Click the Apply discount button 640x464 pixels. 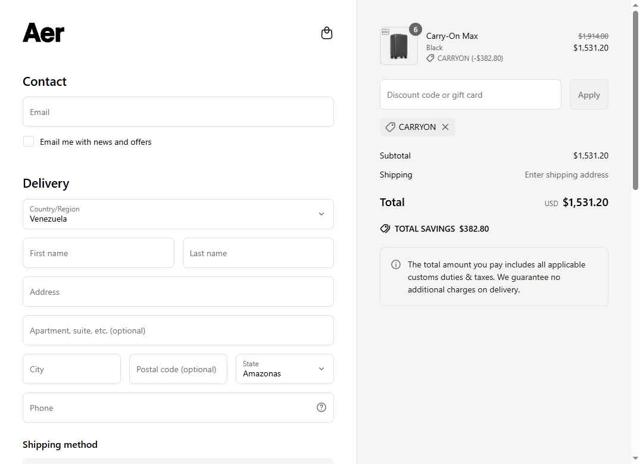click(x=589, y=95)
